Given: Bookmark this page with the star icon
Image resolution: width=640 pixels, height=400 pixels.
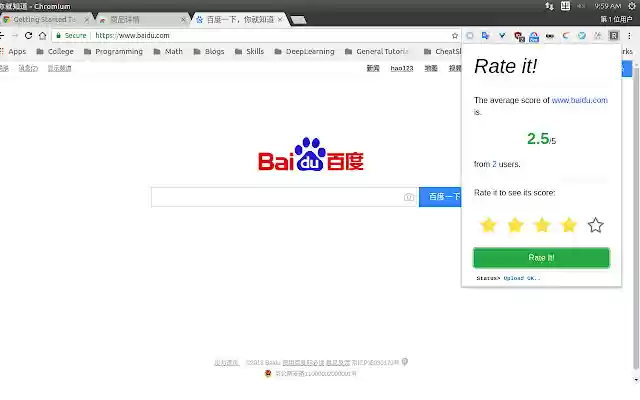Looking at the screenshot, I should tap(455, 36).
